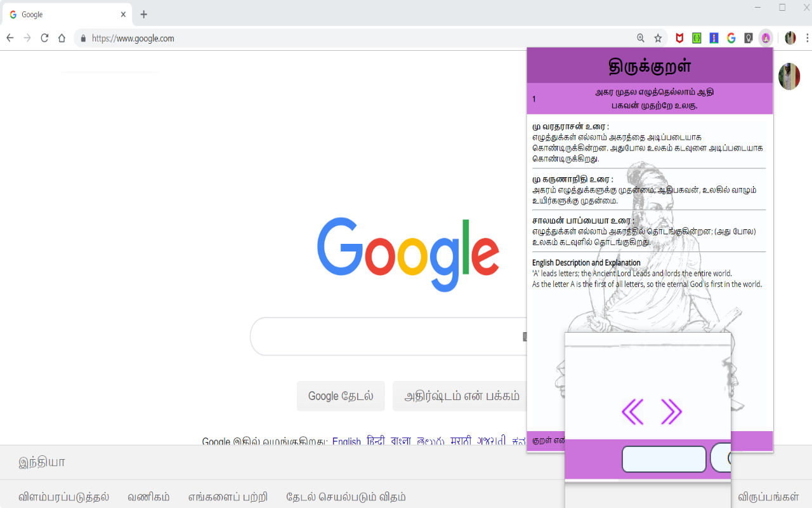This screenshot has width=812, height=508.
Task: Reload the Google page
Action: pyautogui.click(x=44, y=38)
